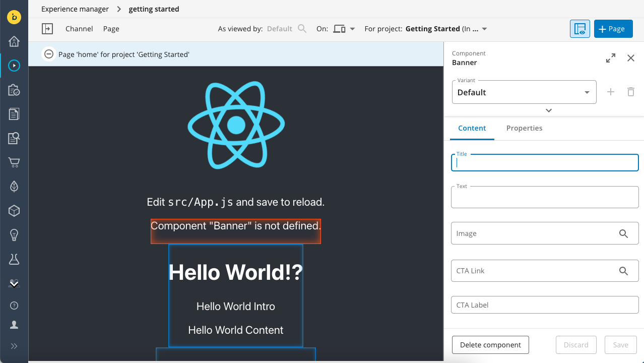Open the lightbulb Insights sidebar icon

click(14, 235)
